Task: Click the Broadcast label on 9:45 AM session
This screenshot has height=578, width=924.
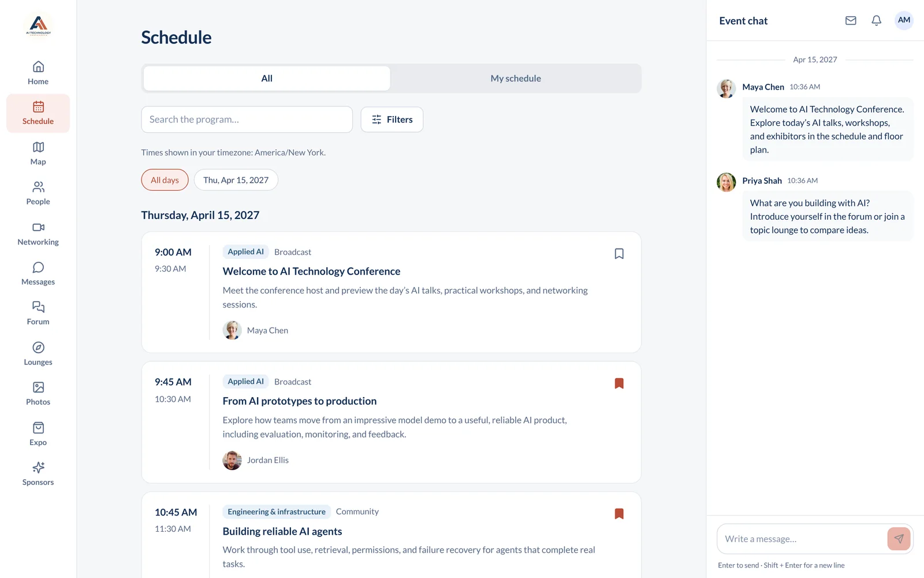Action: tap(293, 382)
